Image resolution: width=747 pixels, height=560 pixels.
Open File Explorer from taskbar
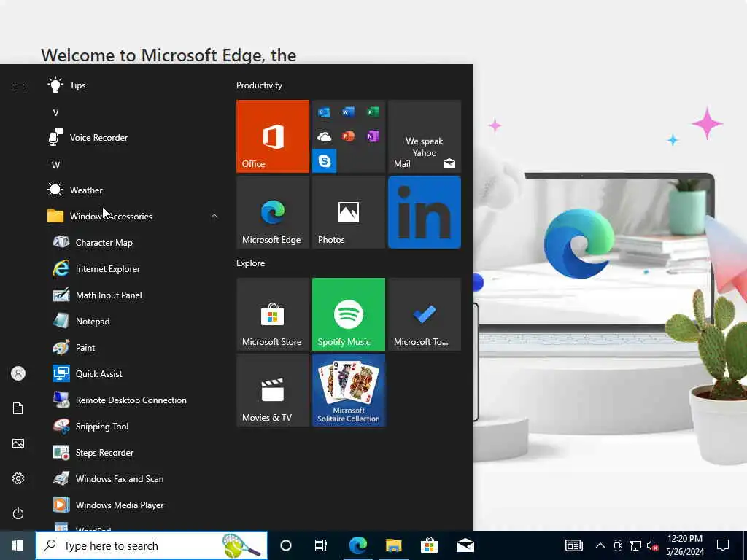click(x=393, y=545)
